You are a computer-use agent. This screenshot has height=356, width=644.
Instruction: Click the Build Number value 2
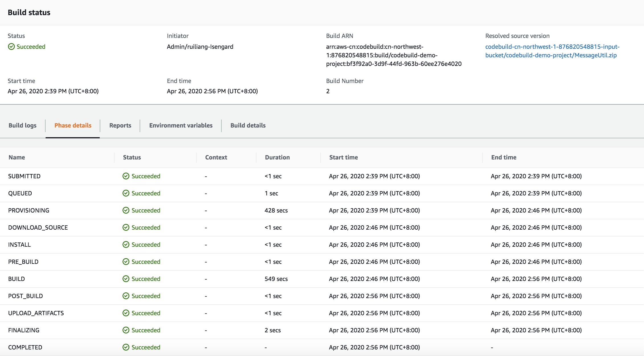coord(328,91)
